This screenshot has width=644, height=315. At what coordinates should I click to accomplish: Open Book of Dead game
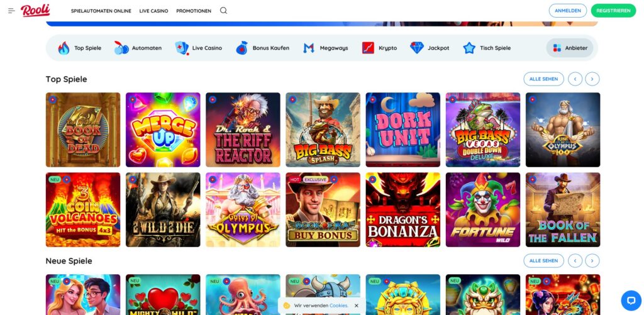(x=83, y=130)
